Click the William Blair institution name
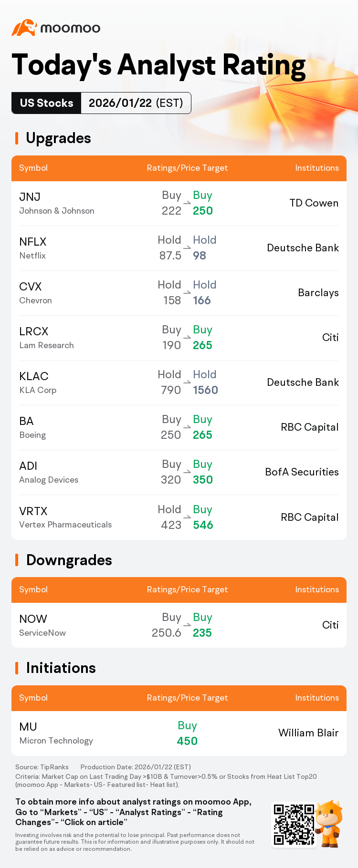 pyautogui.click(x=308, y=733)
